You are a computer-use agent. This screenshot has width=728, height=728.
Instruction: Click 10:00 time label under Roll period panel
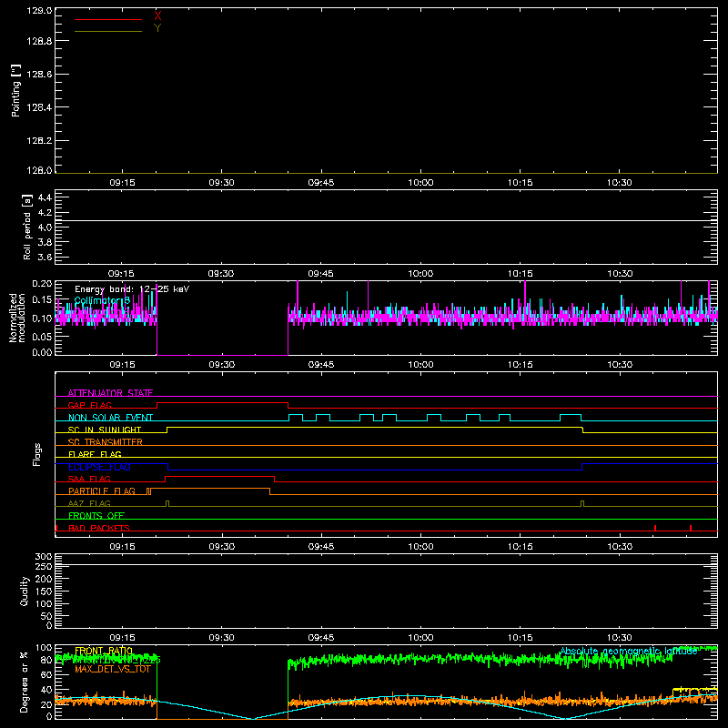420,274
